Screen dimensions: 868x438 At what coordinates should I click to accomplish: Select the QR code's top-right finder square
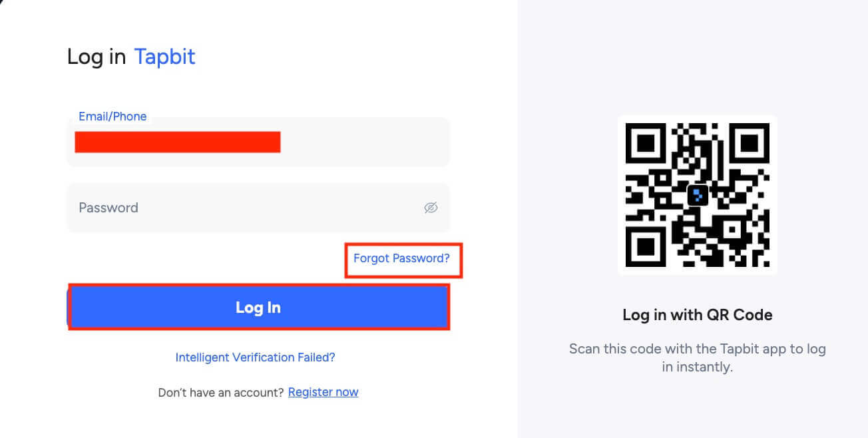[750, 142]
